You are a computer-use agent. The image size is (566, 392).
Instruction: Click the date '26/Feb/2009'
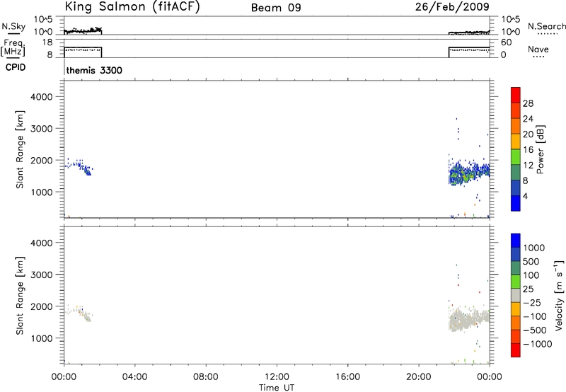(x=452, y=7)
